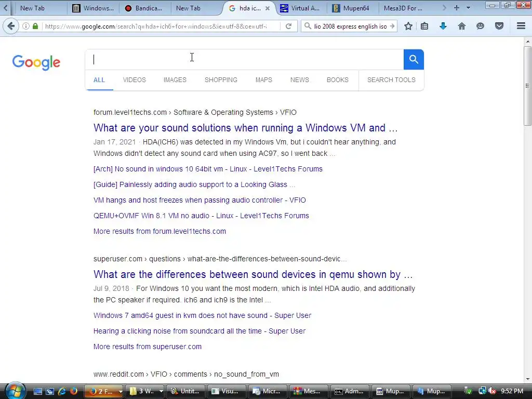
Task: Open a new tab with the plus button
Action: tap(457, 8)
